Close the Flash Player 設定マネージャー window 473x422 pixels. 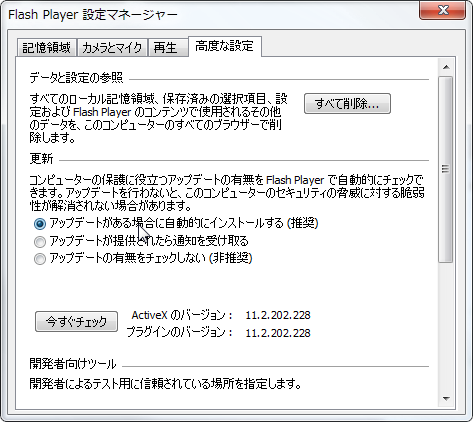click(x=442, y=10)
